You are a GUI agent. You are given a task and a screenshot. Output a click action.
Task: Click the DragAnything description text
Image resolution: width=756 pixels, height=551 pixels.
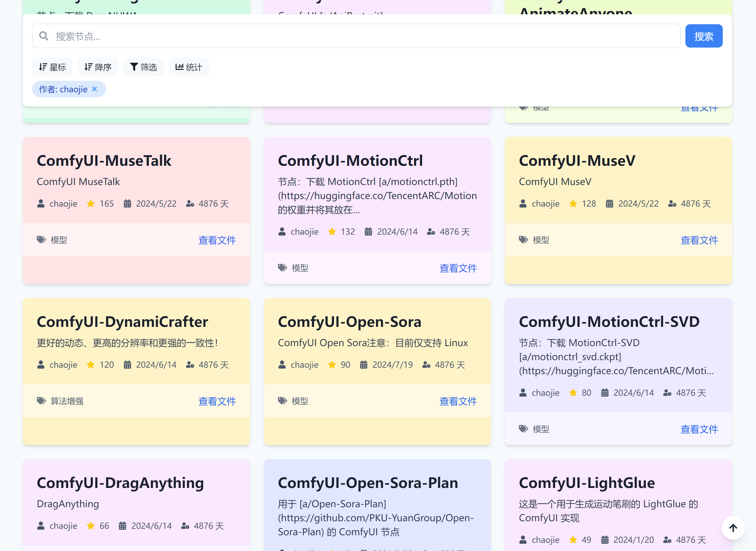pyautogui.click(x=68, y=504)
